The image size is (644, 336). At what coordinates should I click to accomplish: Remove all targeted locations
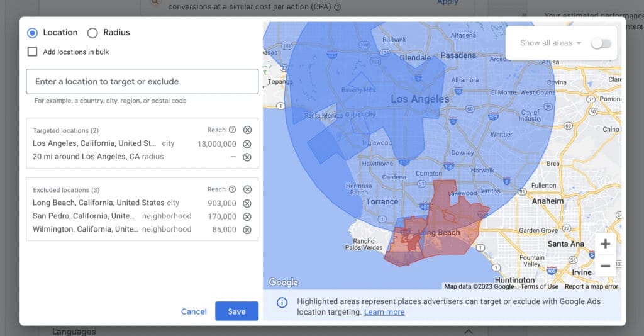pyautogui.click(x=247, y=130)
